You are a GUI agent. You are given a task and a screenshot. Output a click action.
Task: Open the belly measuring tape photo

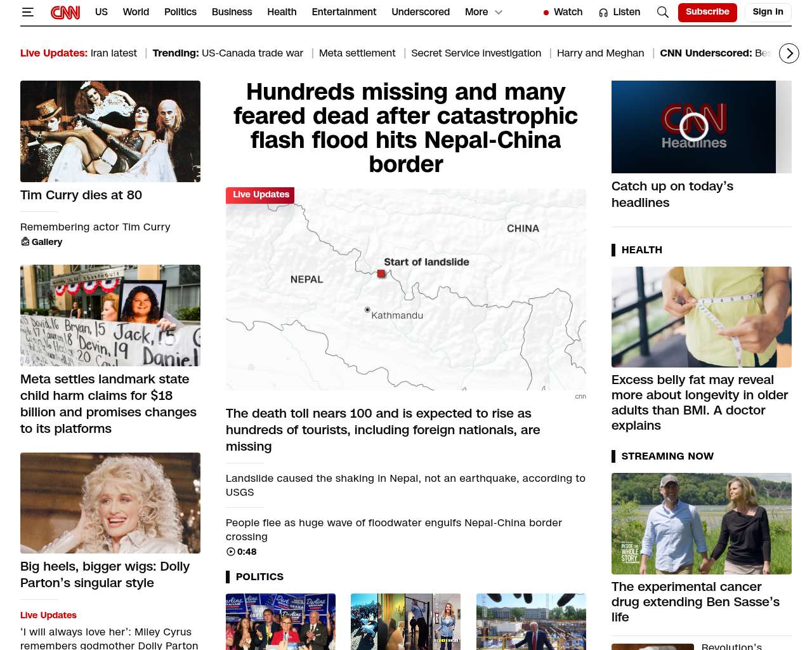pyautogui.click(x=702, y=317)
